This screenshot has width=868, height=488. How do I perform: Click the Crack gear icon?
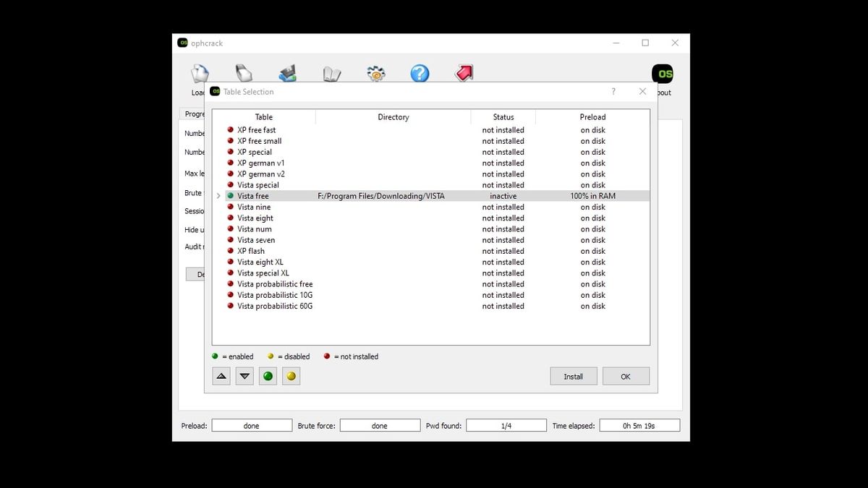(375, 72)
